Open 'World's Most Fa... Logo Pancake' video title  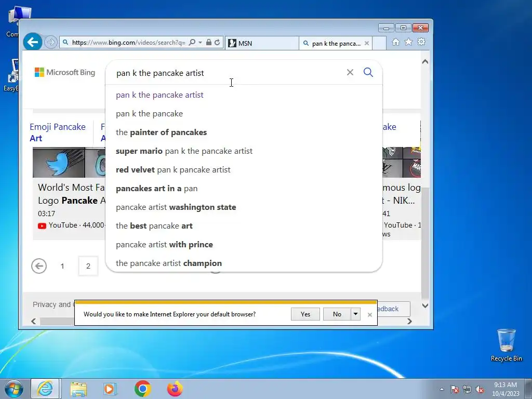click(x=72, y=194)
